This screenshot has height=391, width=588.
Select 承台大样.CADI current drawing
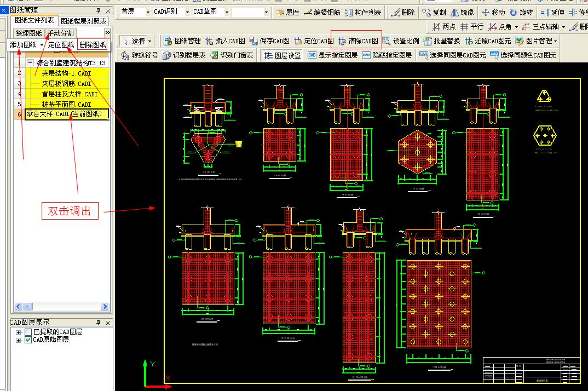(x=66, y=114)
